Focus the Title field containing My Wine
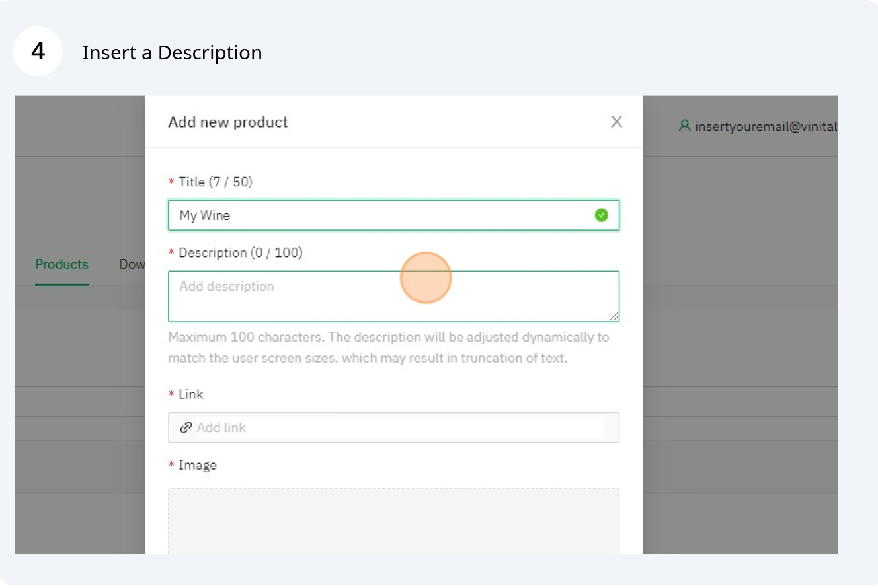 (383, 215)
